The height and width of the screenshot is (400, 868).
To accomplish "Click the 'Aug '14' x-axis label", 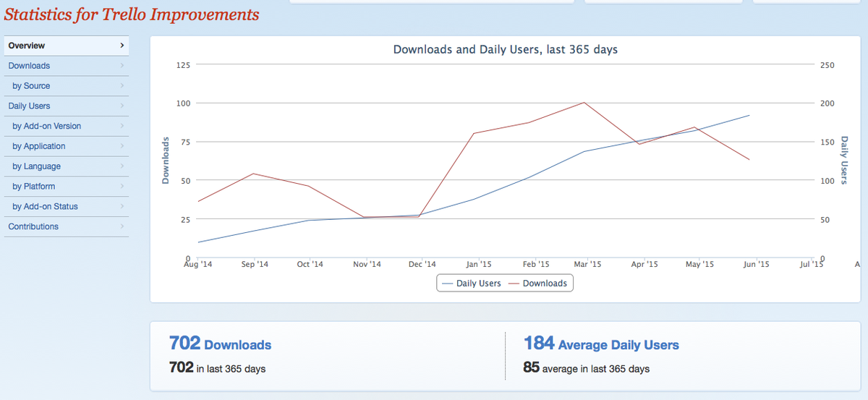I will click(199, 265).
